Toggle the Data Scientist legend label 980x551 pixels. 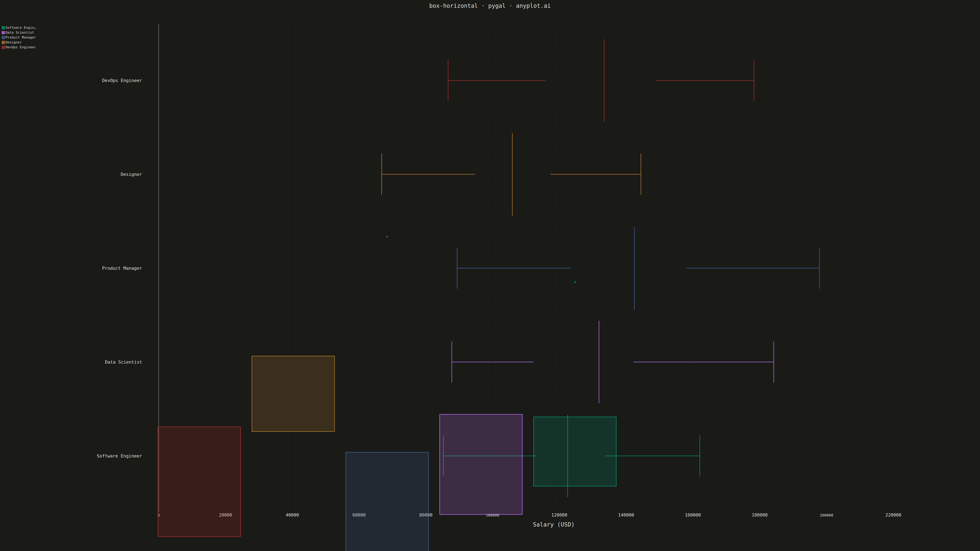tap(20, 33)
